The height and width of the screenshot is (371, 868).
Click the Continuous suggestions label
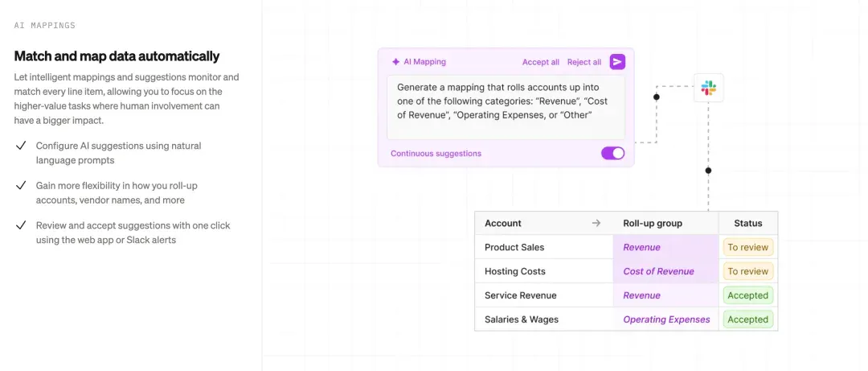click(x=436, y=154)
